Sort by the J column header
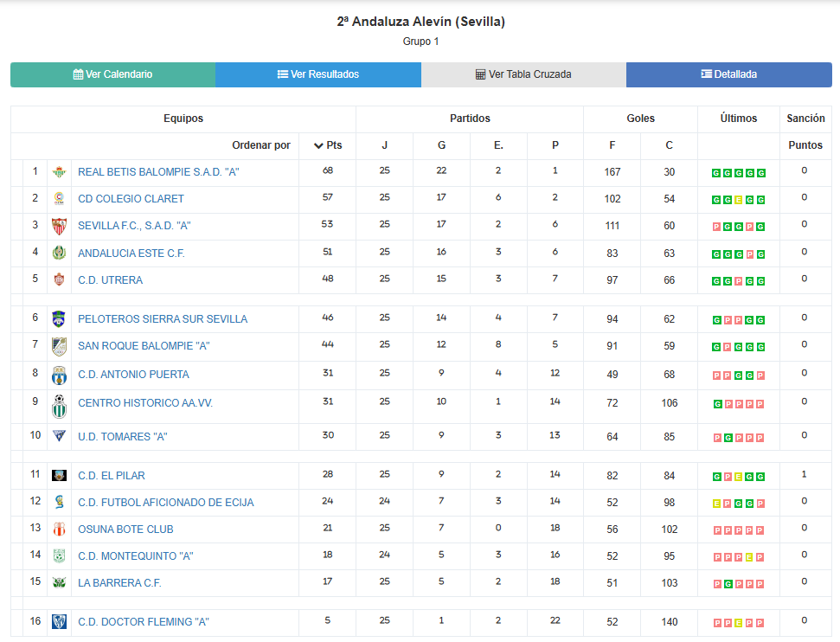Screen dimensions: 840x642 pyautogui.click(x=385, y=145)
